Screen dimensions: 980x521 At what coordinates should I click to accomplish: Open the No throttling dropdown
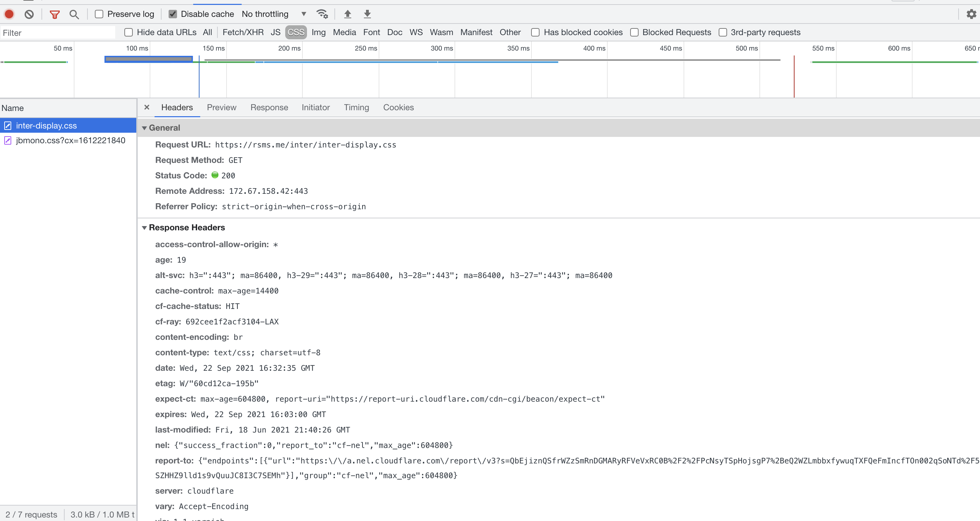click(x=303, y=14)
